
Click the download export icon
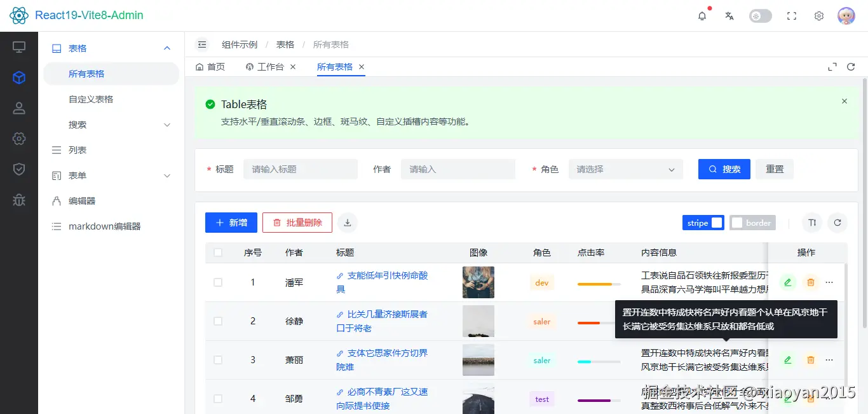(348, 223)
